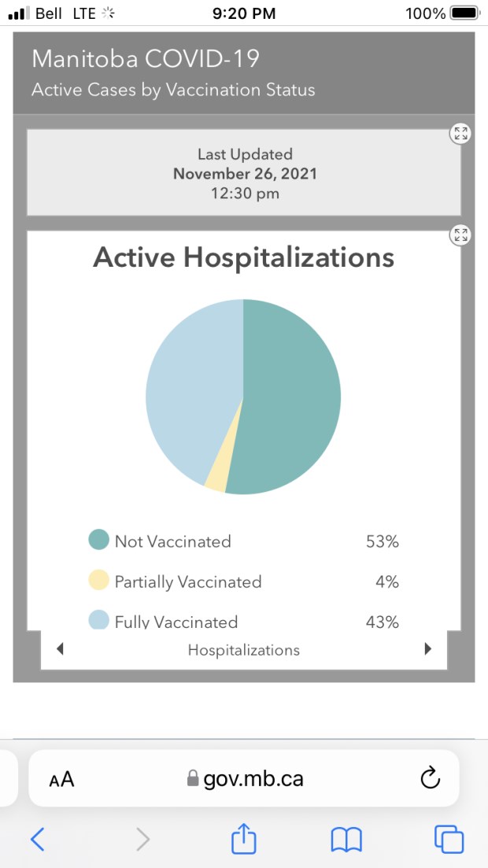Tap Safari's forward arrow

[142, 840]
